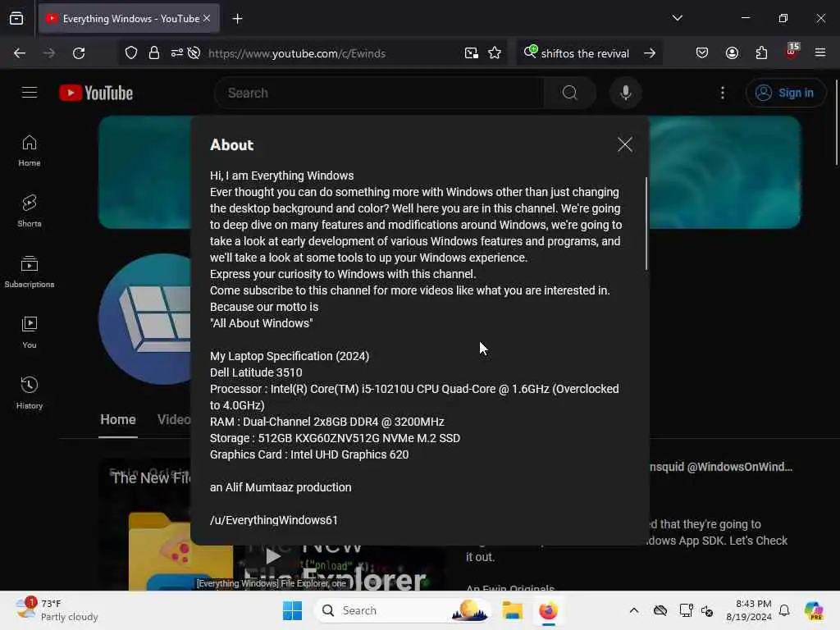Play the File Explorer featured video
Image resolution: width=840 pixels, height=630 pixels.
272,556
